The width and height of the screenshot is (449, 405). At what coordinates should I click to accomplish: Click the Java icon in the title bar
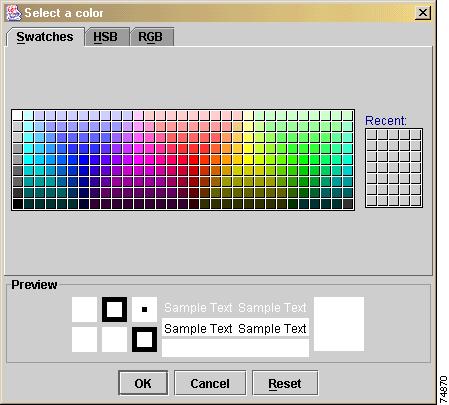pyautogui.click(x=14, y=13)
